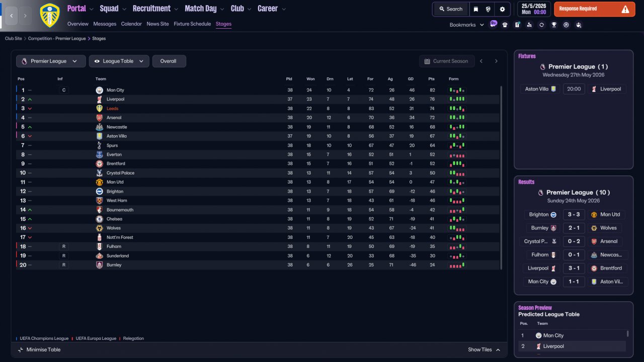Expand the Club menu chevron
This screenshot has width=644, height=362.
[x=249, y=9]
